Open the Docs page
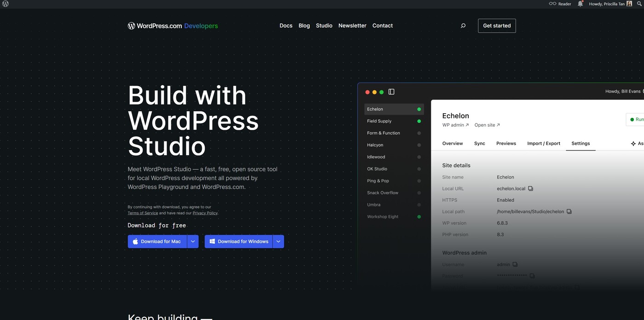This screenshot has width=644, height=320. tap(286, 25)
